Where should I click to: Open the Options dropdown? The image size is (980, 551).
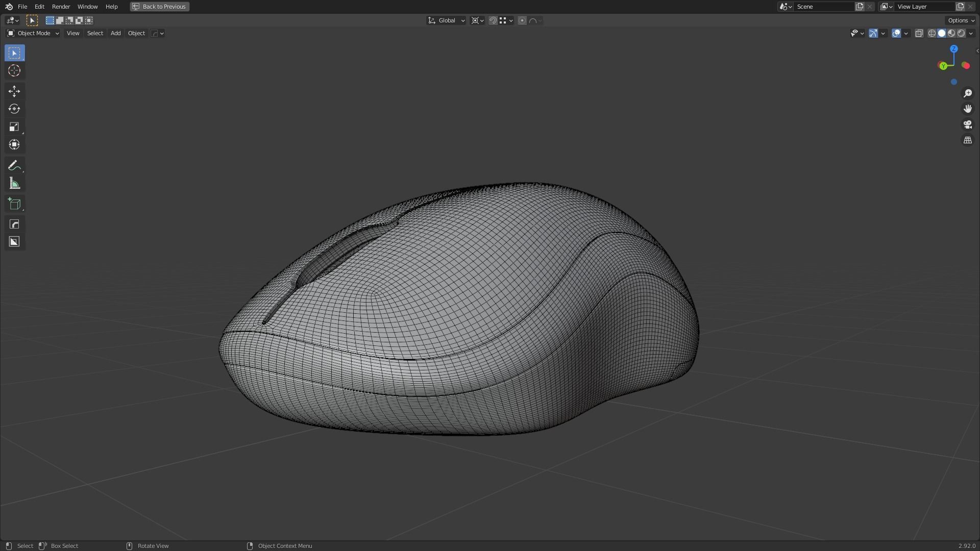click(961, 20)
